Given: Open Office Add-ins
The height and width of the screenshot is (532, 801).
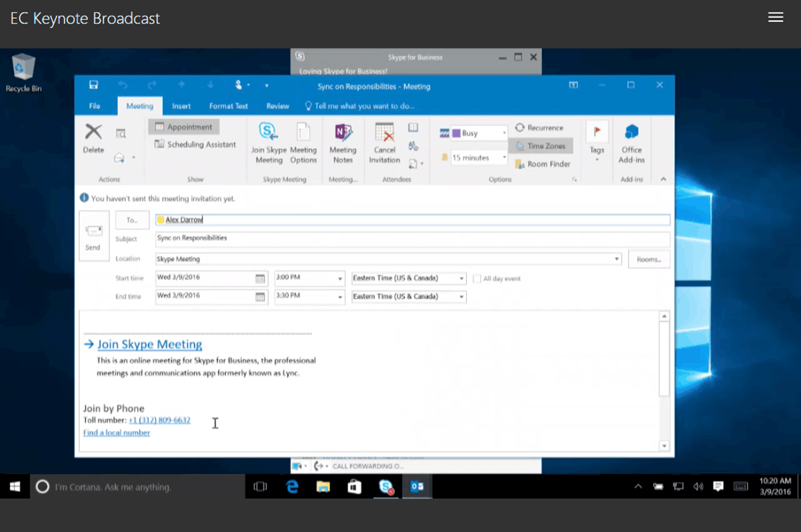Looking at the screenshot, I should [x=631, y=133].
